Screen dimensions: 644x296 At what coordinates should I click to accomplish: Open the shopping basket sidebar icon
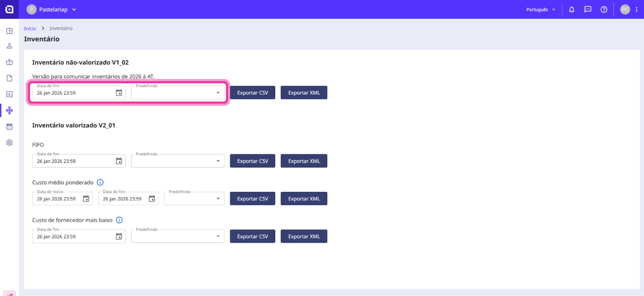pos(9,62)
